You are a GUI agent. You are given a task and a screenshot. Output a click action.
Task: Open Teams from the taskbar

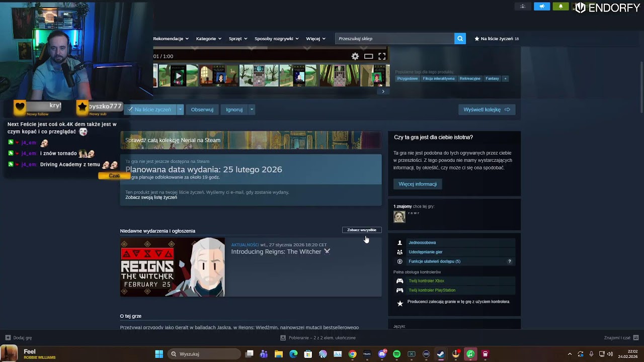(x=264, y=354)
